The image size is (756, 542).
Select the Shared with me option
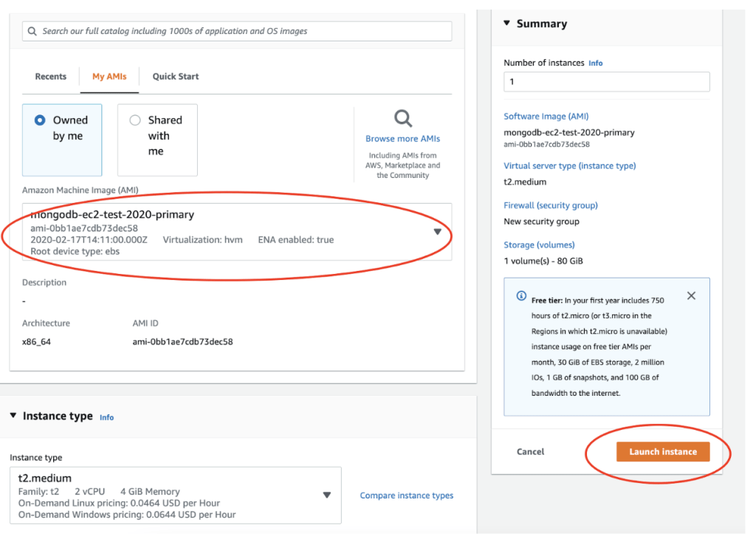click(135, 120)
